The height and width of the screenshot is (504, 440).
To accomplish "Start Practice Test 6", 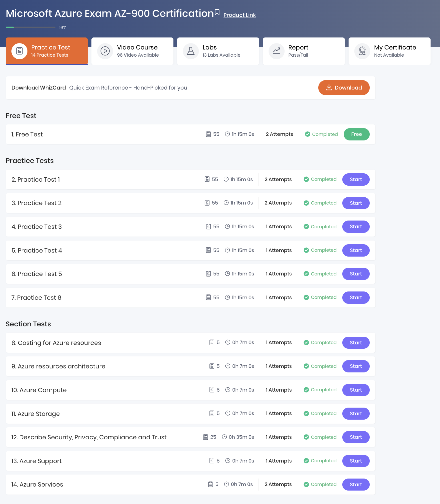I will (356, 297).
